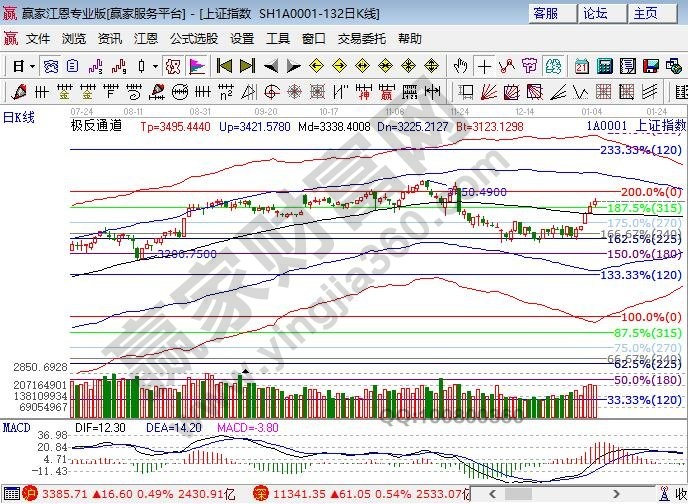Click the hand pan tool icon

(x=460, y=66)
